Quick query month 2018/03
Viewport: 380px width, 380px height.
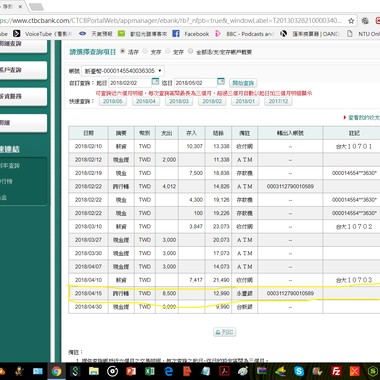point(179,101)
